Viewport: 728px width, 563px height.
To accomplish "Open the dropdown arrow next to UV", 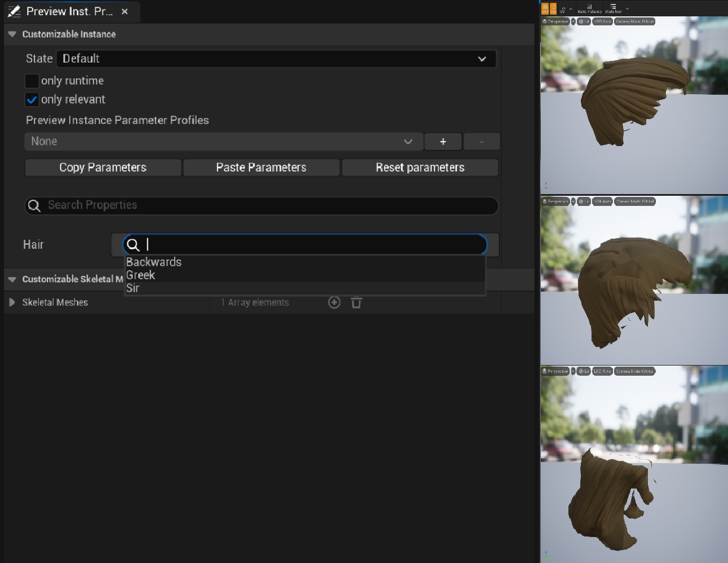I will pyautogui.click(x=571, y=8).
